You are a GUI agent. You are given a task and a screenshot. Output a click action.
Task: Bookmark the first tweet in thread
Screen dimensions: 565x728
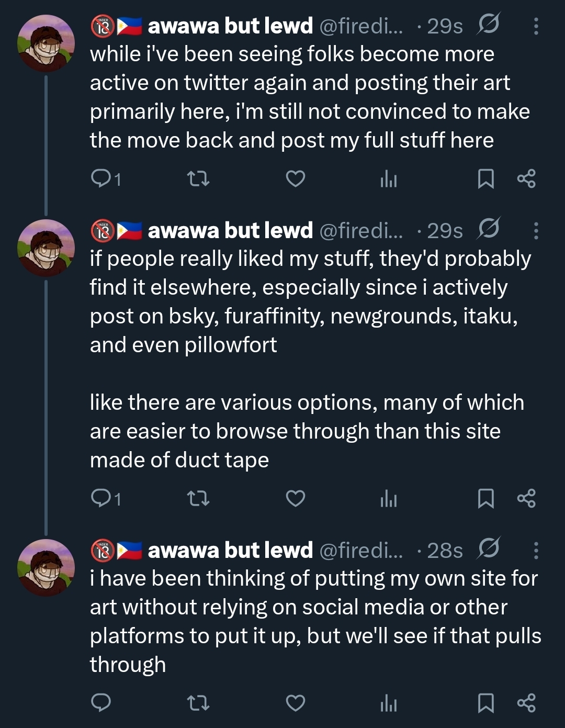coord(485,179)
